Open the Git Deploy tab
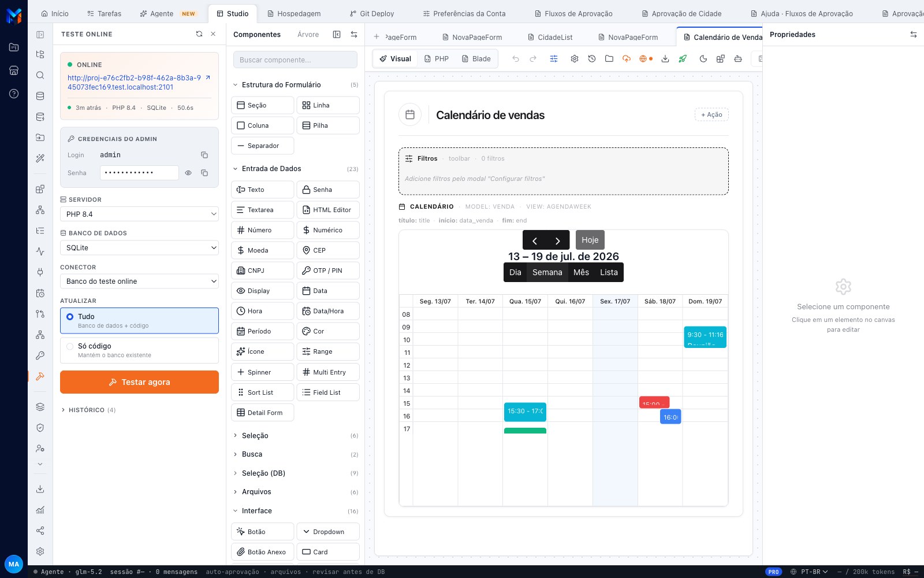 click(x=372, y=13)
